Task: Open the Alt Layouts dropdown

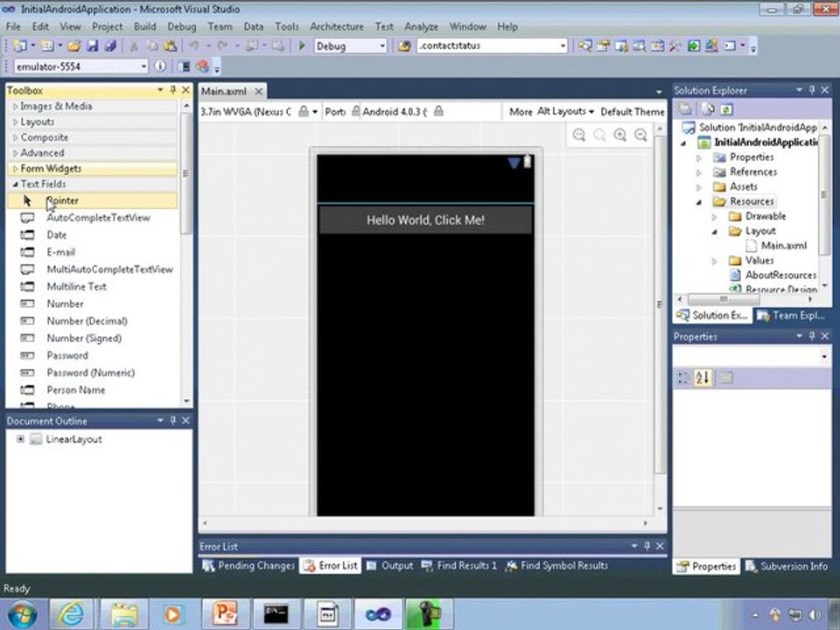Action: tap(566, 111)
